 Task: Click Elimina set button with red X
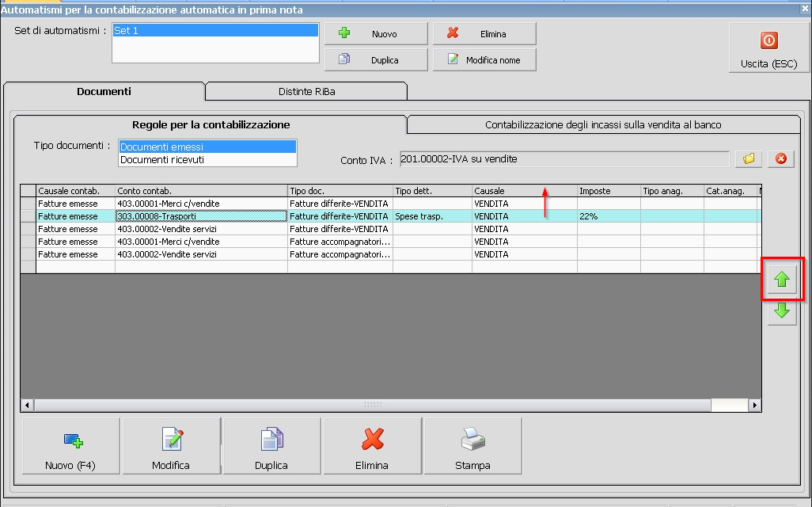tap(484, 34)
